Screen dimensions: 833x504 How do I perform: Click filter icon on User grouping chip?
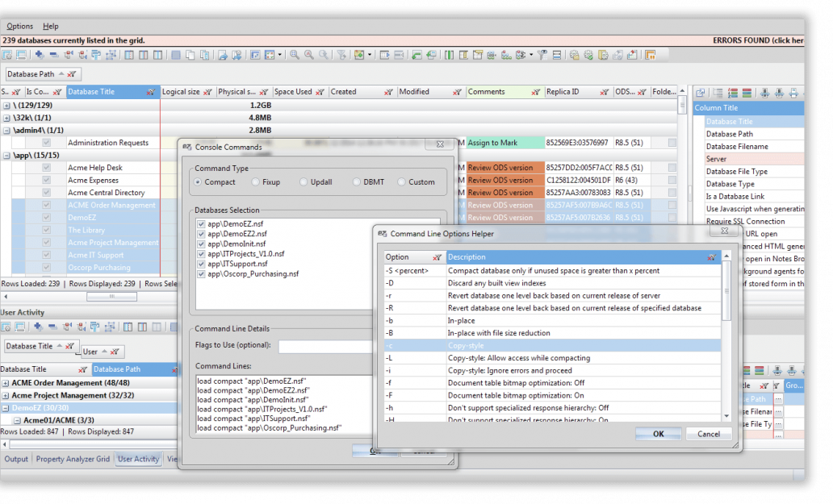[x=115, y=352]
